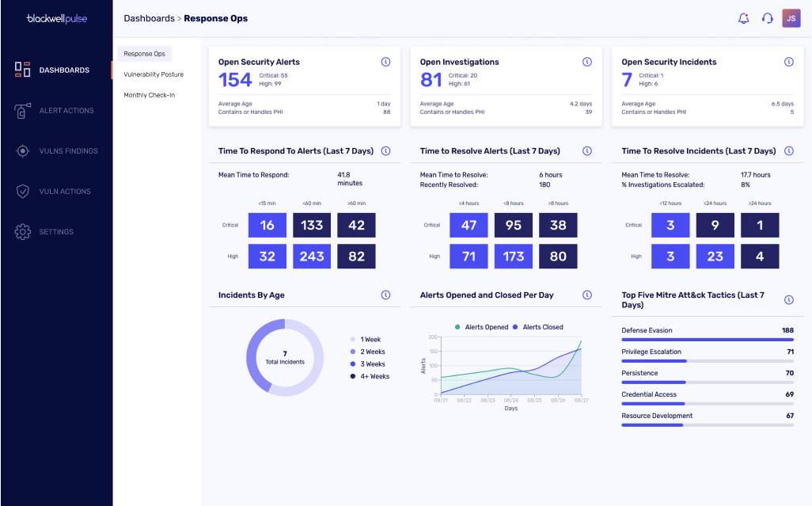Image resolution: width=812 pixels, height=506 pixels.
Task: Open Settings gear in sidebar
Action: (x=22, y=231)
